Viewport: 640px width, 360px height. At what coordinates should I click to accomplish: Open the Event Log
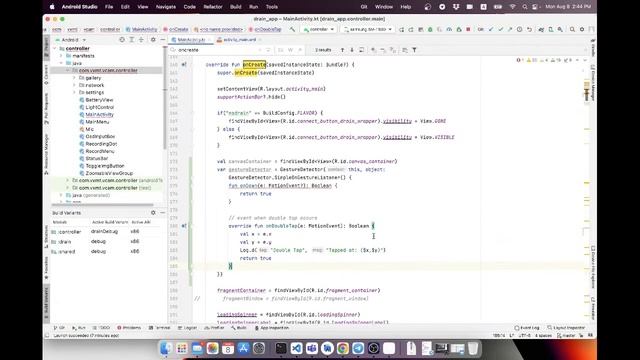[x=527, y=328]
